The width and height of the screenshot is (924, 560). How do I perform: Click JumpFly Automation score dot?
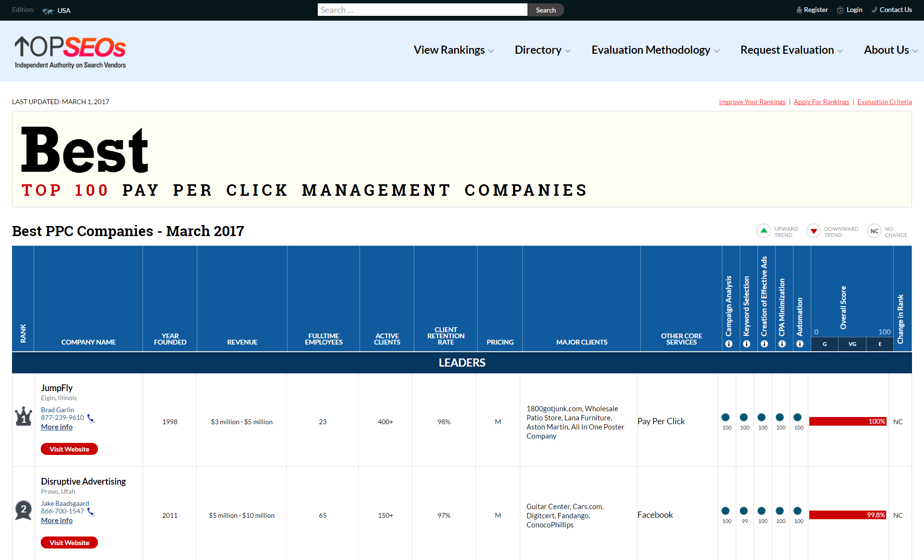(x=798, y=417)
